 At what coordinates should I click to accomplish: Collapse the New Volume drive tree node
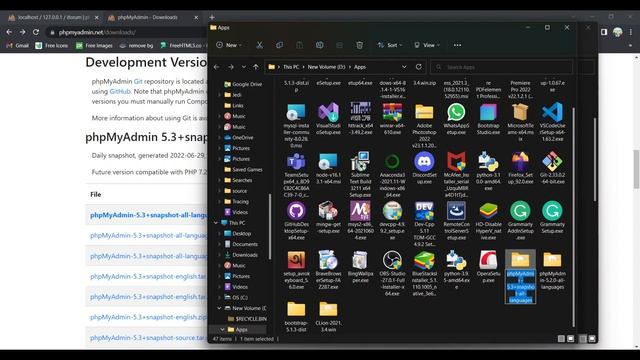(x=219, y=308)
